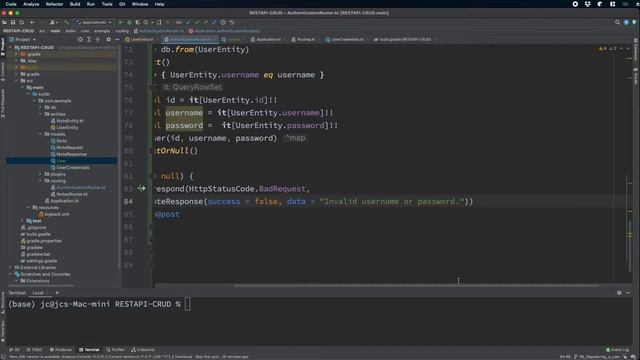Collapse the RESTAPI-CRUD root folder
Image resolution: width=640 pixels, height=360 pixels.
pos(11,47)
